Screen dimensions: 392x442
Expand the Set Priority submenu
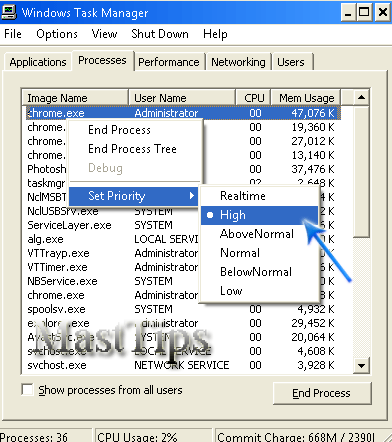[133, 196]
